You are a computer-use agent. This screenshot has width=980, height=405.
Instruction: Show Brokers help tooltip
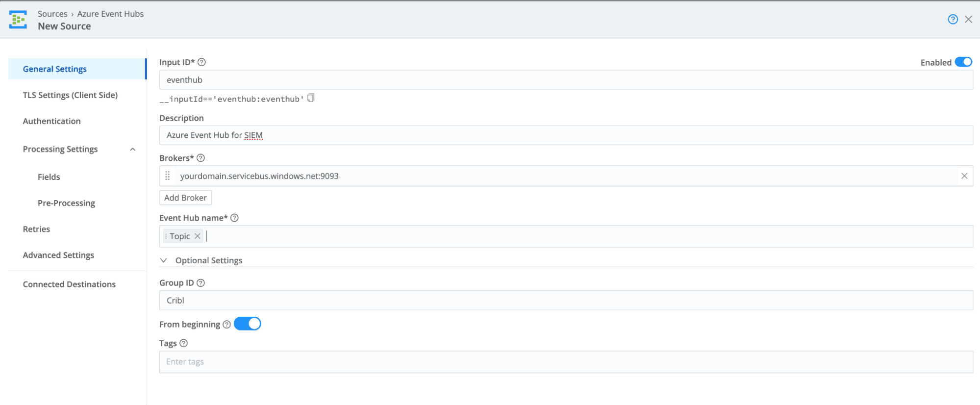201,158
